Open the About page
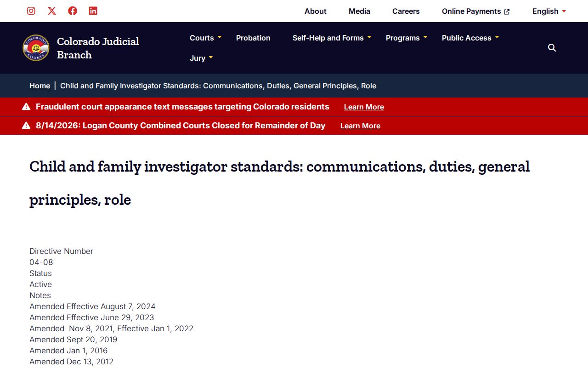Viewport: 588px width, 368px height. click(316, 11)
